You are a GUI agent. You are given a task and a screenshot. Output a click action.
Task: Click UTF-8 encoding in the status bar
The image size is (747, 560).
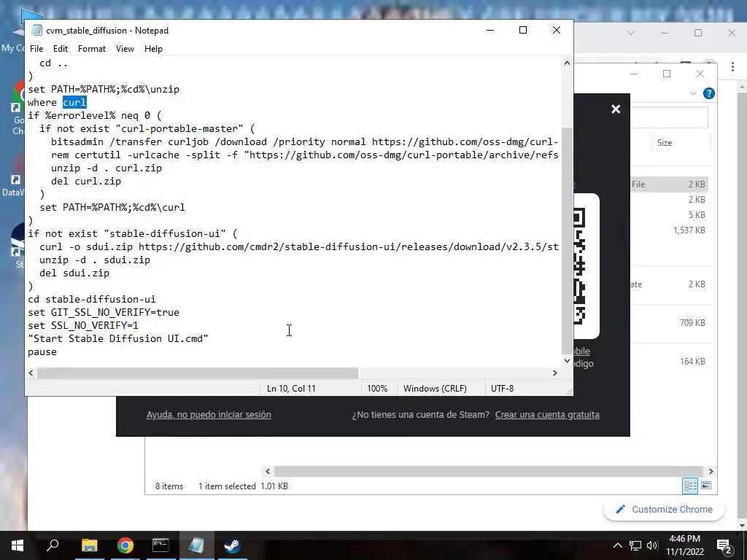(502, 389)
